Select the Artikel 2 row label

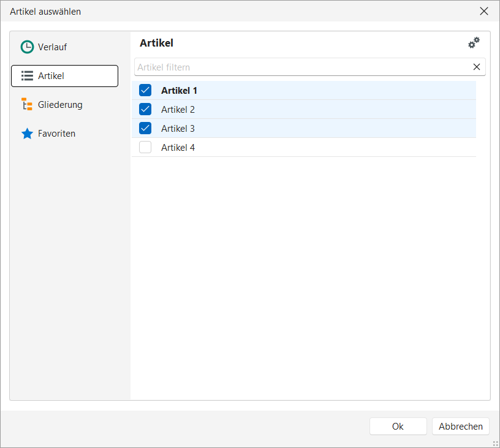click(178, 110)
